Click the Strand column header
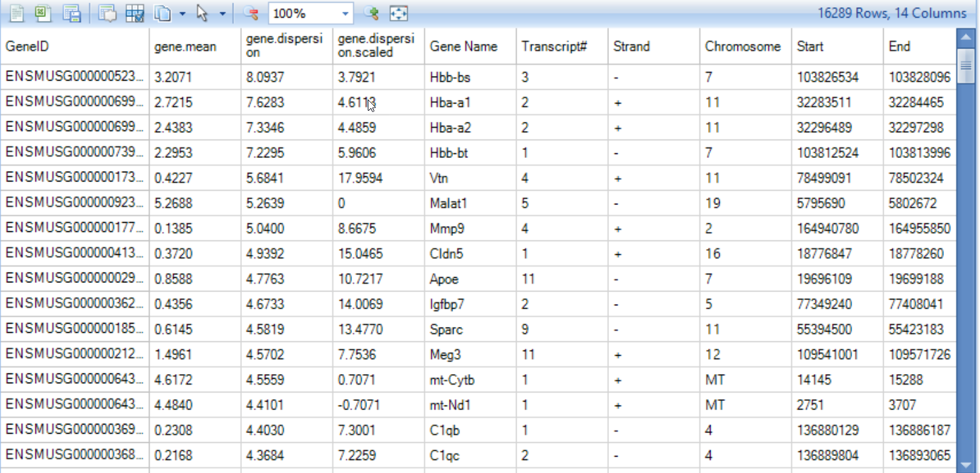The width and height of the screenshot is (980, 473). 654,47
